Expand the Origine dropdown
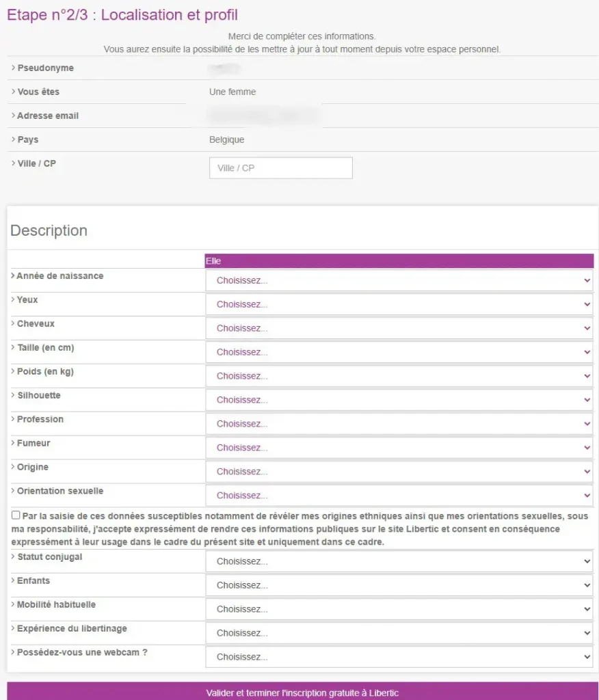Image resolution: width=599 pixels, height=700 pixels. 399,472
